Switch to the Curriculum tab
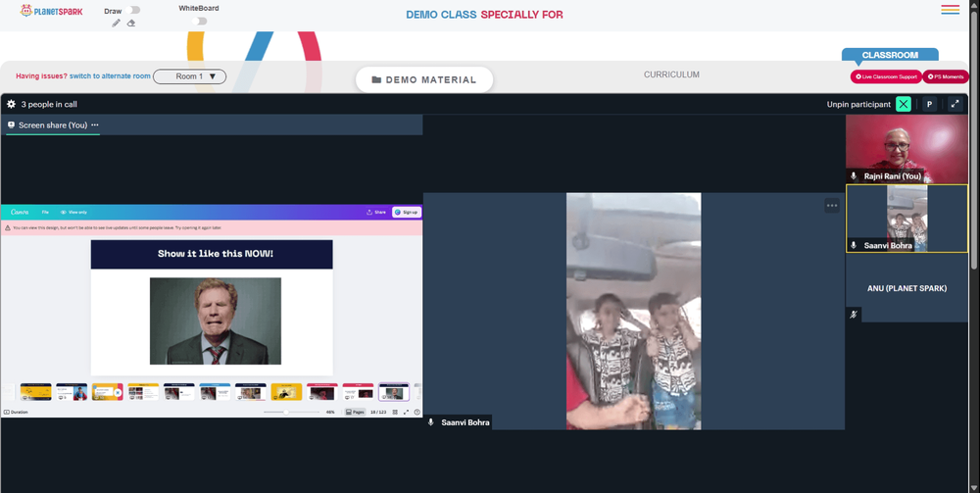This screenshot has height=493, width=980. (x=672, y=74)
